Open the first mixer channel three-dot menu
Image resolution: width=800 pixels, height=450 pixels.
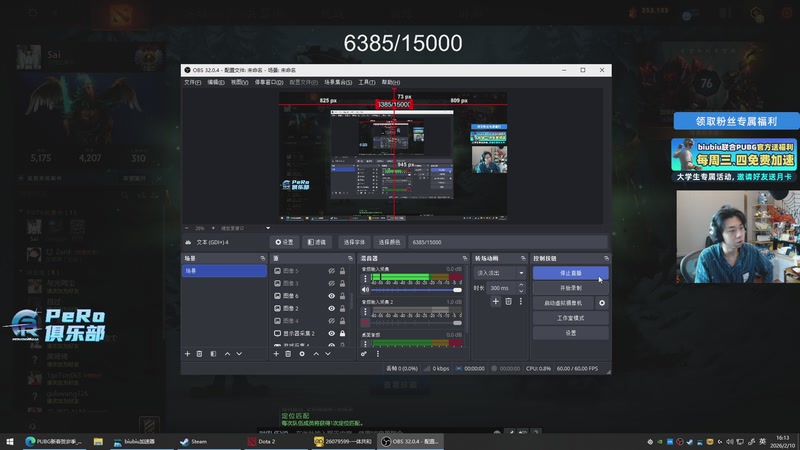365,279
